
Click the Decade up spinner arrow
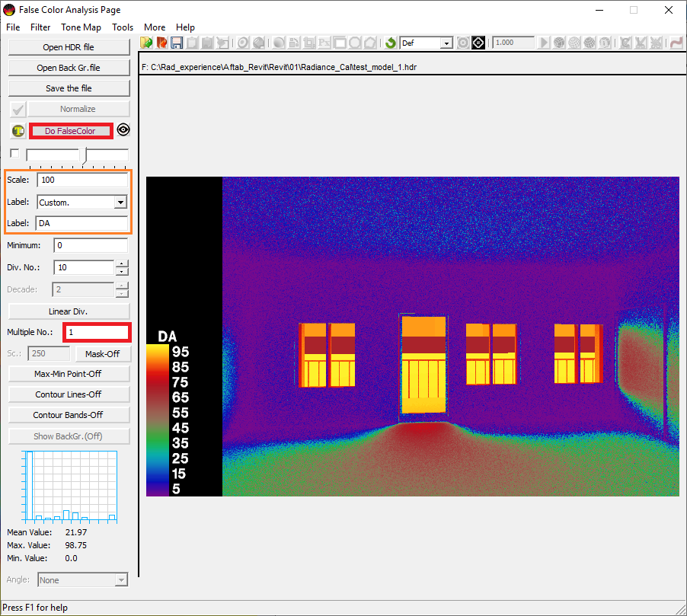122,286
